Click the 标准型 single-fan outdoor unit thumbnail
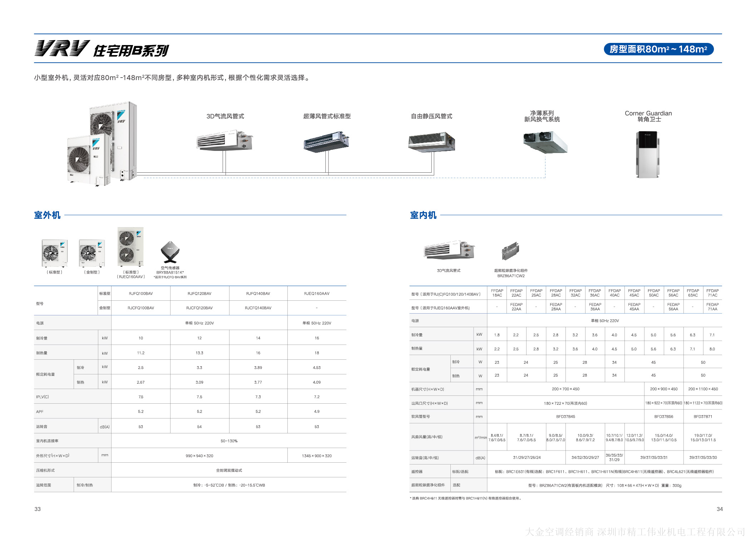756x541 pixels. pos(55,253)
